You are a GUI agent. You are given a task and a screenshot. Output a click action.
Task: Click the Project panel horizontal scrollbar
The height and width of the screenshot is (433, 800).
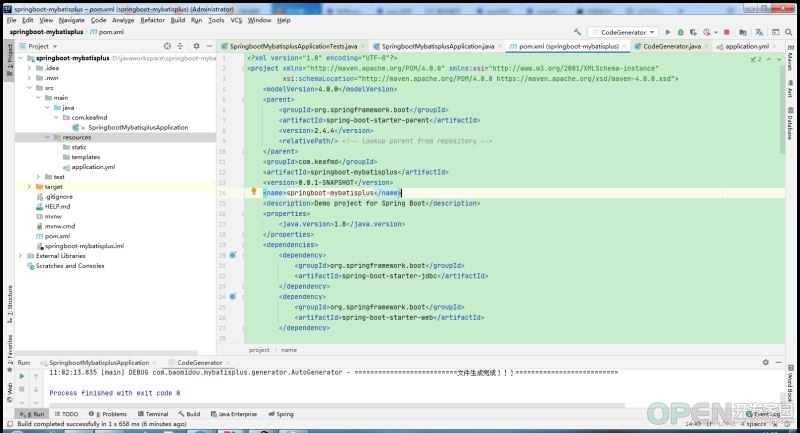pos(106,352)
